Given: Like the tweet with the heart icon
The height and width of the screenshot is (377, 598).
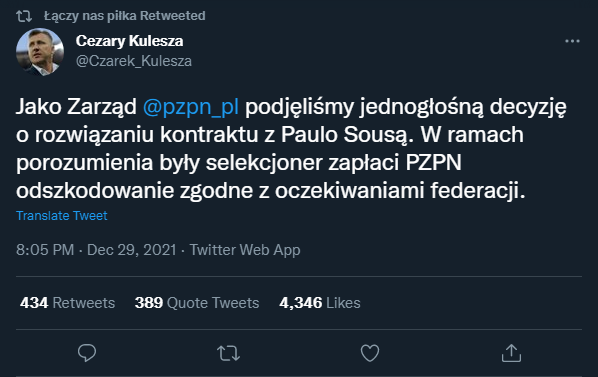Looking at the screenshot, I should coord(370,353).
